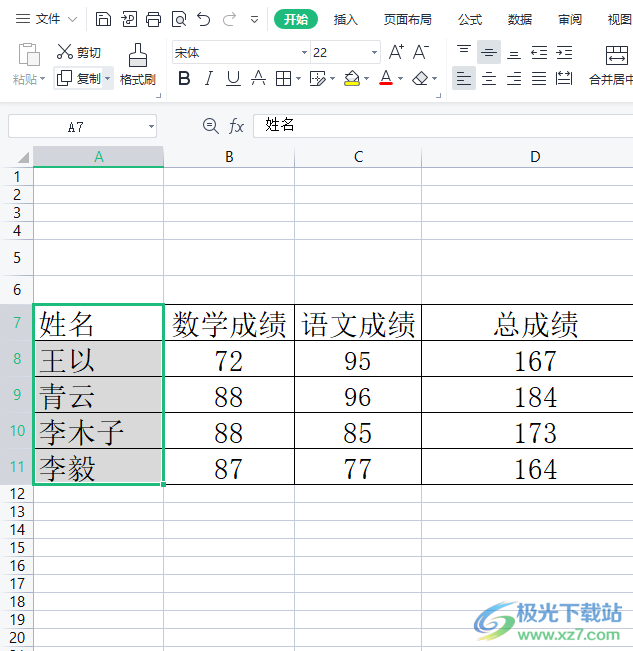
Task: Open the 审阅 tab
Action: point(569,19)
